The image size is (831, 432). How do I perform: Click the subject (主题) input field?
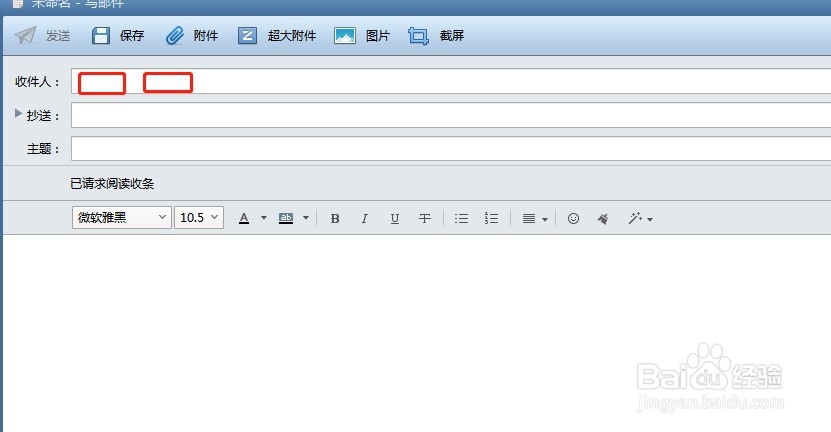(x=451, y=148)
